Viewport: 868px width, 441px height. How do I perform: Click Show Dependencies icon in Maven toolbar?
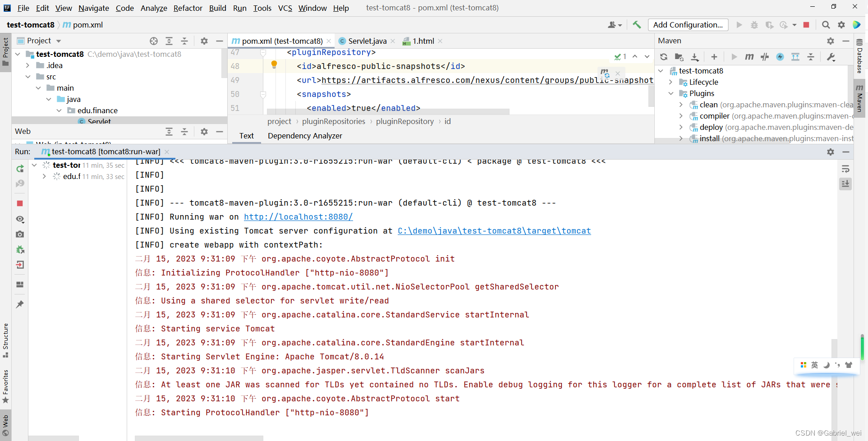795,57
